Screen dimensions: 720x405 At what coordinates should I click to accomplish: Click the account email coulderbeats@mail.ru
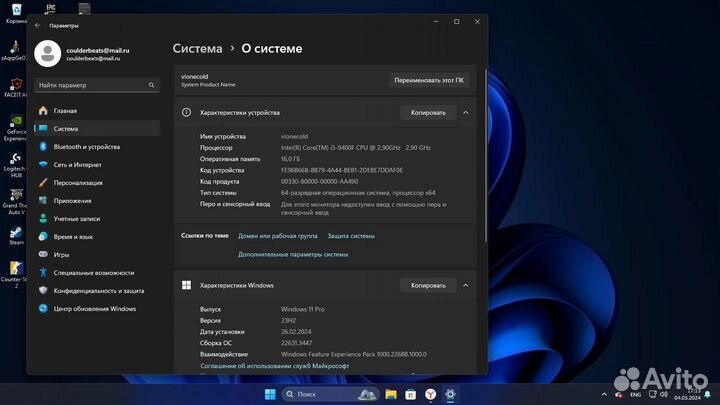pos(98,51)
